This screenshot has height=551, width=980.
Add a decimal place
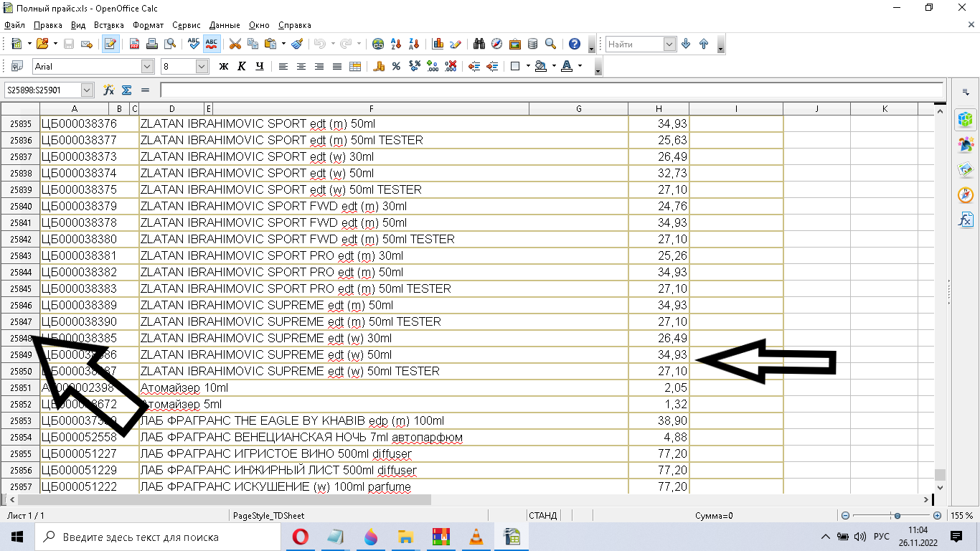[x=433, y=67]
